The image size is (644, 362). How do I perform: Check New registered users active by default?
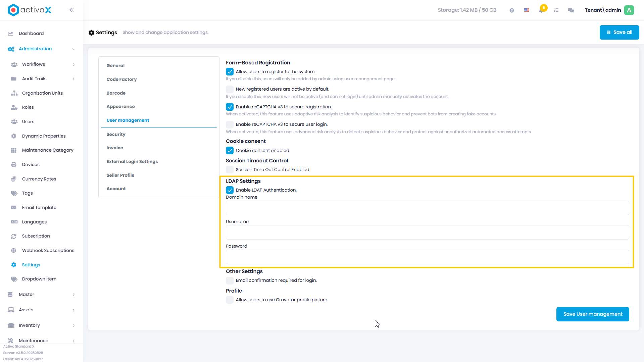[x=230, y=89]
